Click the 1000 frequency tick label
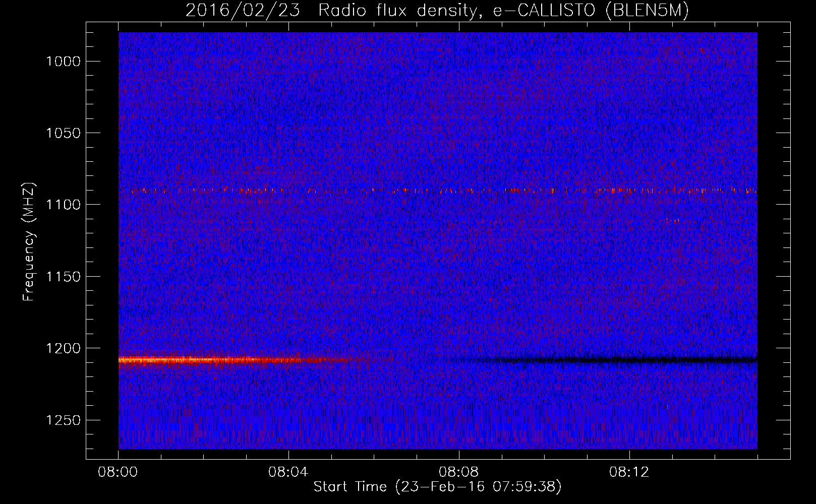Image resolution: width=816 pixels, height=504 pixels. pyautogui.click(x=64, y=61)
